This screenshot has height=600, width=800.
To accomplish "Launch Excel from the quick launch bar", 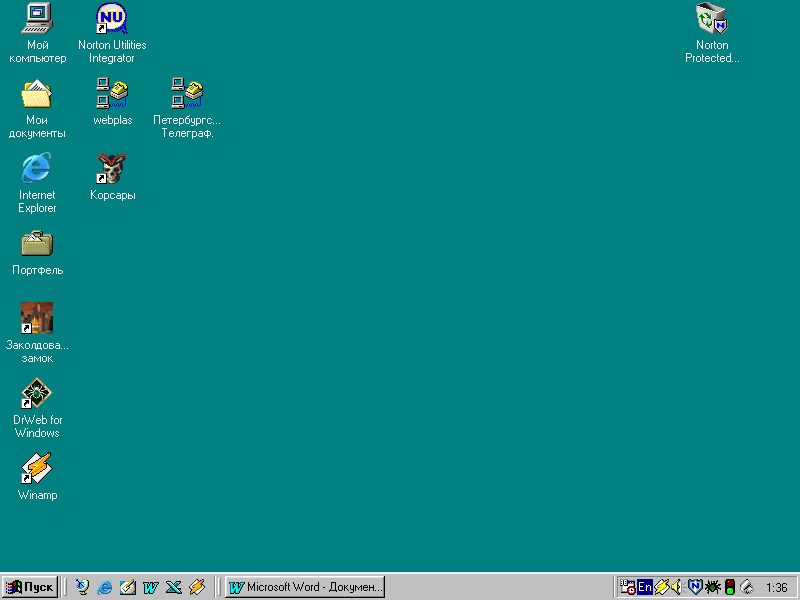I will pos(173,587).
